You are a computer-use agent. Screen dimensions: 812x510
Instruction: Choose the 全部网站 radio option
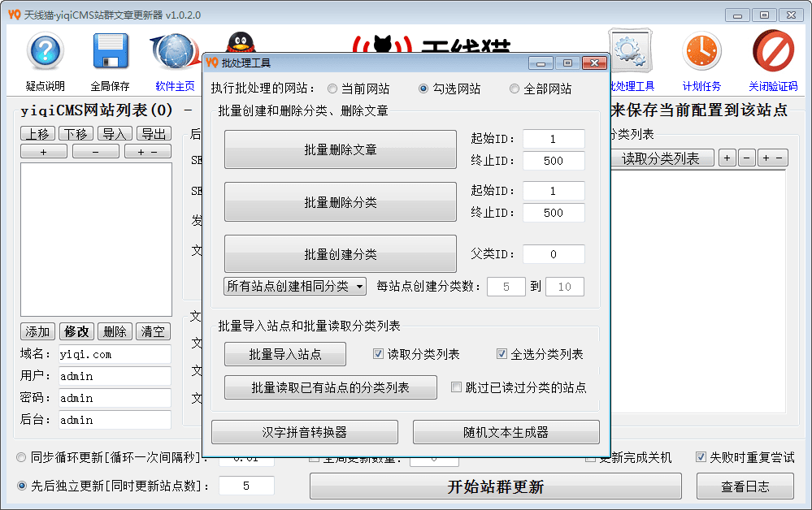(515, 89)
